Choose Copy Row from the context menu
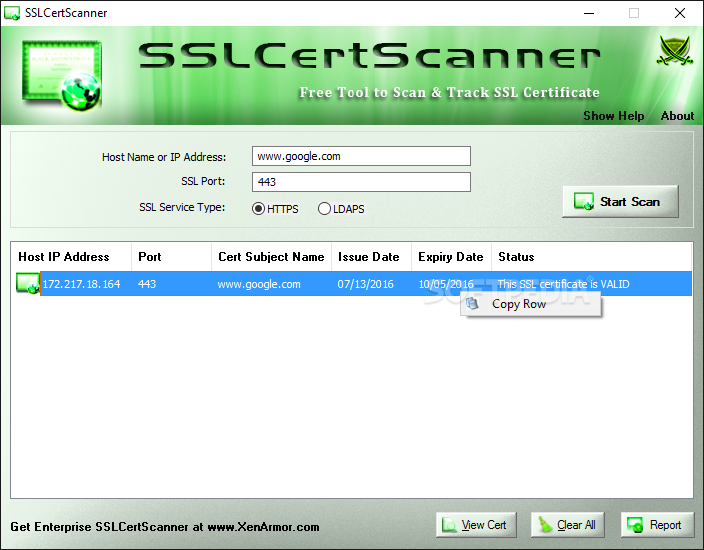This screenshot has height=550, width=704. tap(531, 304)
